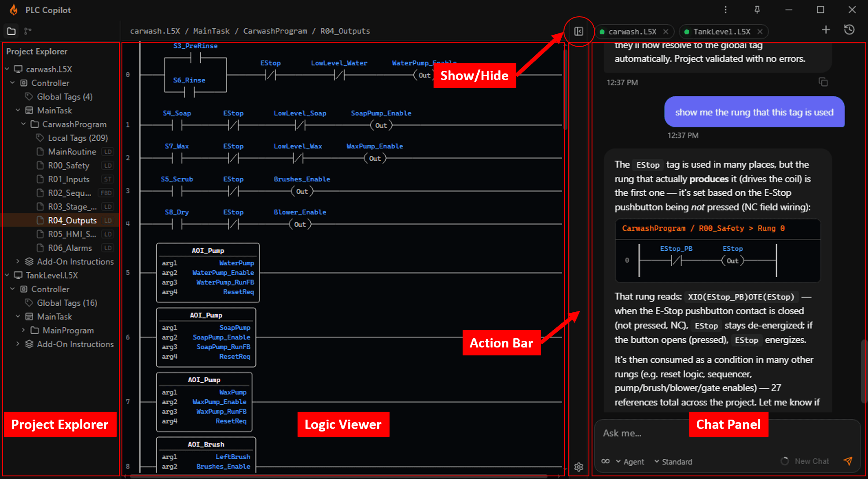Click the PLC Copilot flame logo

(14, 10)
